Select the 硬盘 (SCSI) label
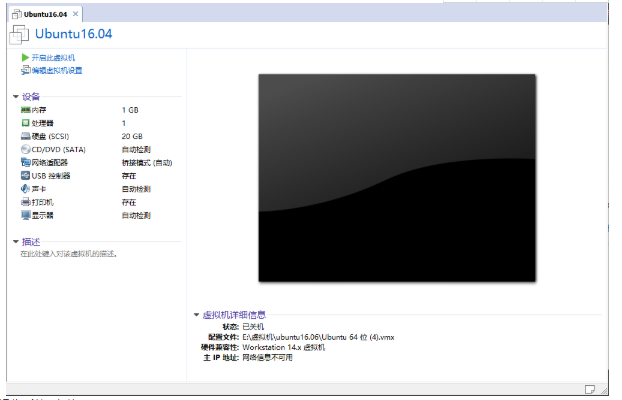Image resolution: width=622 pixels, height=400 pixels. point(50,136)
